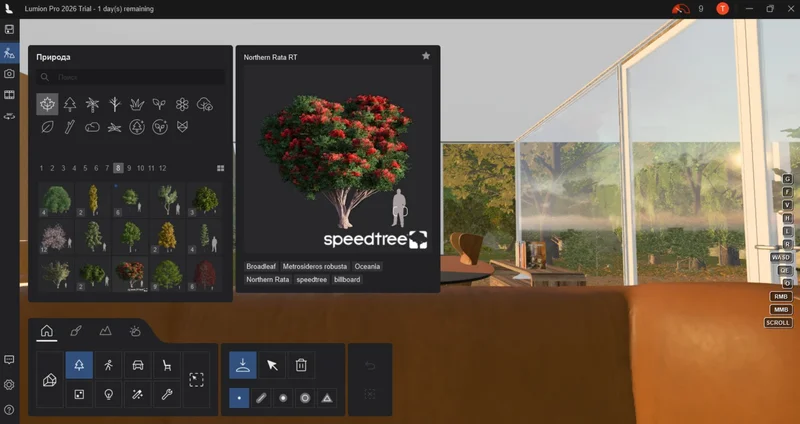The width and height of the screenshot is (800, 424).
Task: Select the walking person characters category
Action: pos(108,365)
